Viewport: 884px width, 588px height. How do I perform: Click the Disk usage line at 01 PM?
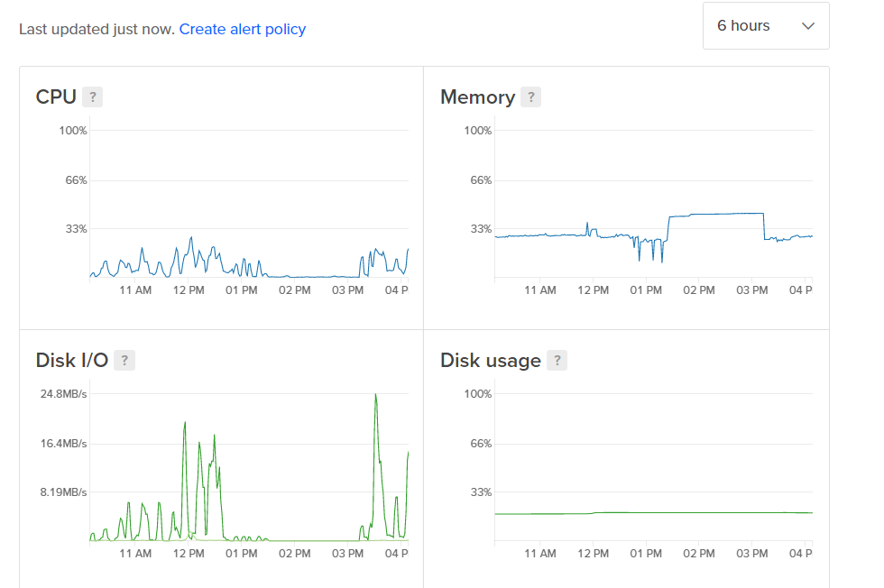click(646, 512)
